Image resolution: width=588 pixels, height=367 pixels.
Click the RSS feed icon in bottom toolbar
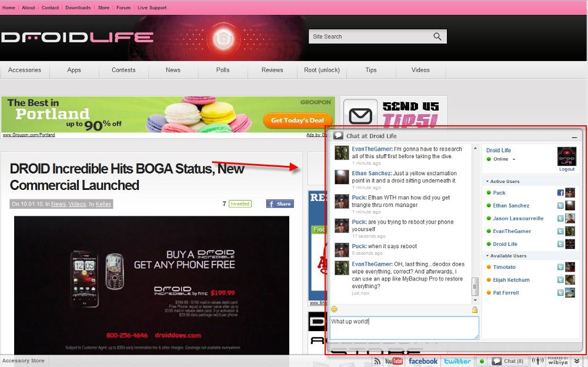pos(376,361)
